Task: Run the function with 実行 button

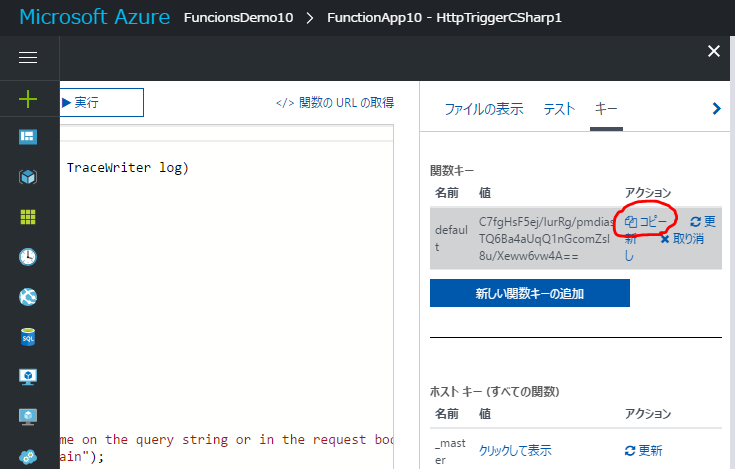Action: point(102,102)
